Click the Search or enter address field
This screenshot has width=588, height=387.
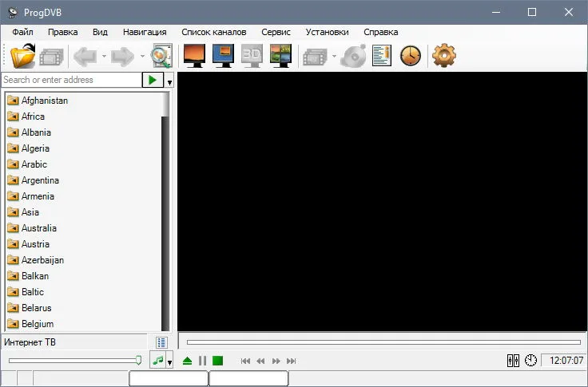click(x=72, y=80)
